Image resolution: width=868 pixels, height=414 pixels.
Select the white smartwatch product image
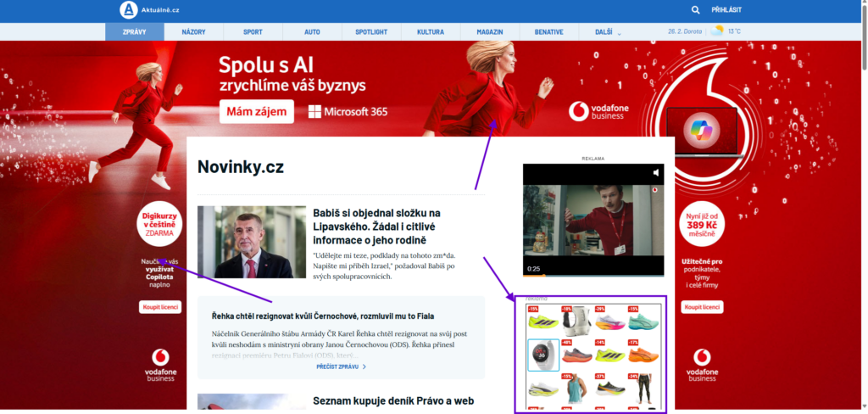pyautogui.click(x=543, y=355)
